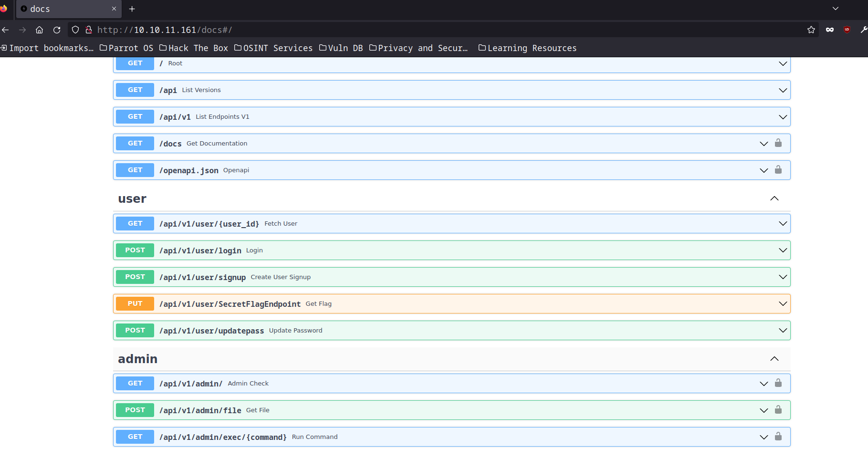Reload the docs page
The image size is (868, 459).
(x=57, y=30)
